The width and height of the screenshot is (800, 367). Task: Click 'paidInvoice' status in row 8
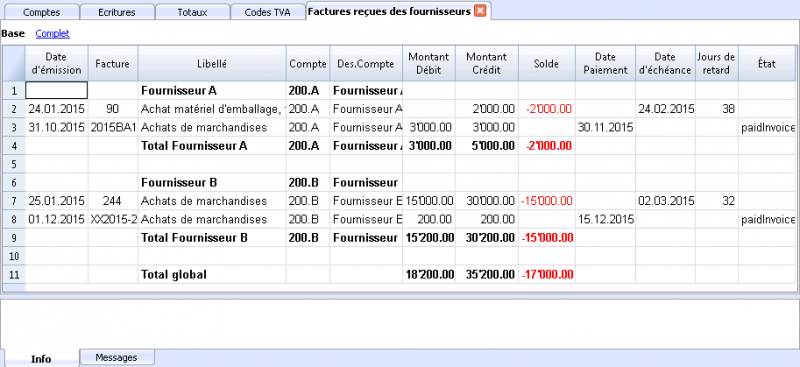768,219
